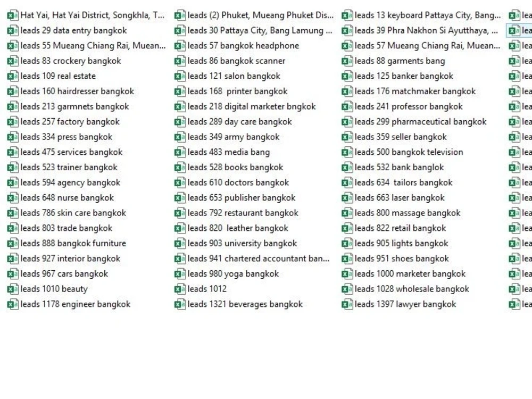Select file 'leads 1000 marketer bangkok'

tap(410, 274)
